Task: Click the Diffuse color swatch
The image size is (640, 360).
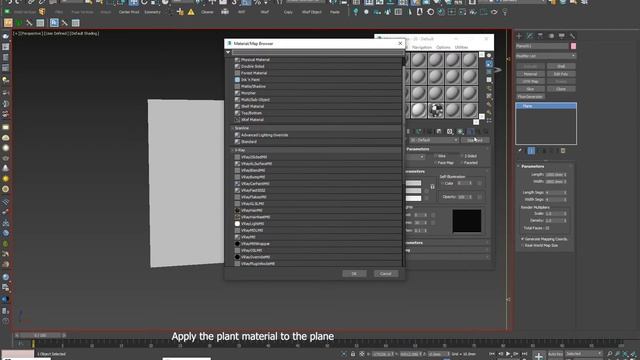Action: point(413,191)
